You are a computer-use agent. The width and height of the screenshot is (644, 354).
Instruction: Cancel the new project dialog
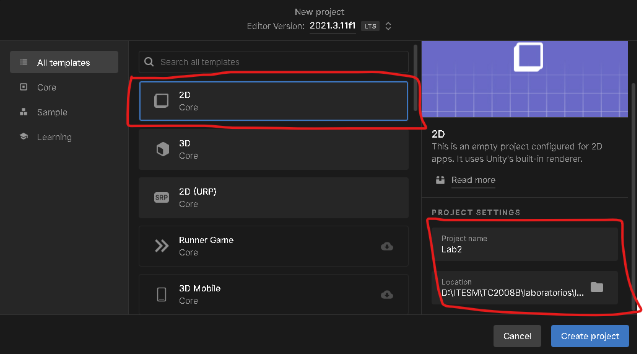[517, 336]
